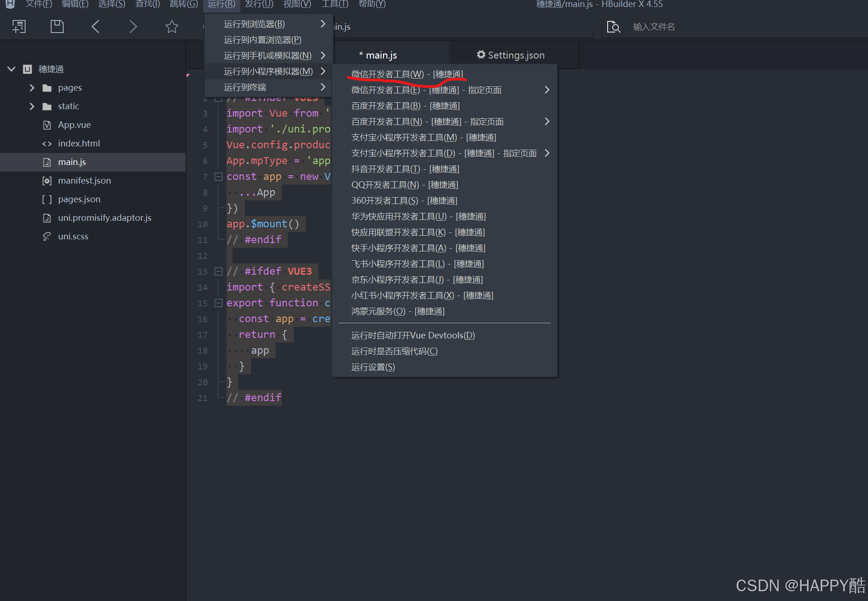Open 微信开发者工具 指定页面 submenu arrow
The width and height of the screenshot is (868, 601).
[547, 90]
